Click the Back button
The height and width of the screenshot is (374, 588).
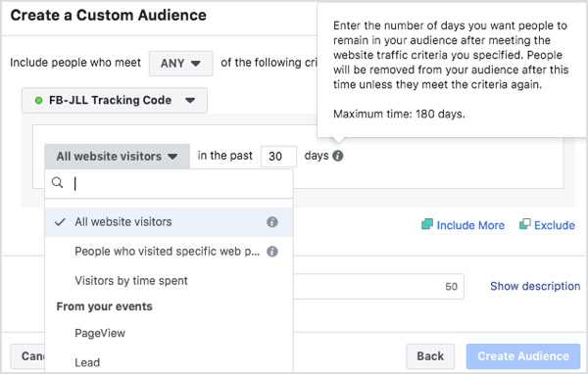[430, 356]
